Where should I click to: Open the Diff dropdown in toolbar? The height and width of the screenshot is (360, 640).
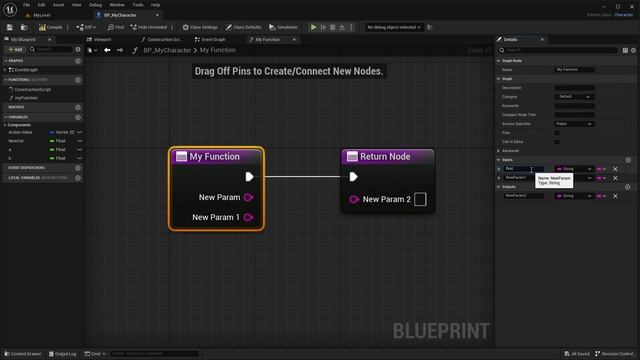coord(86,27)
